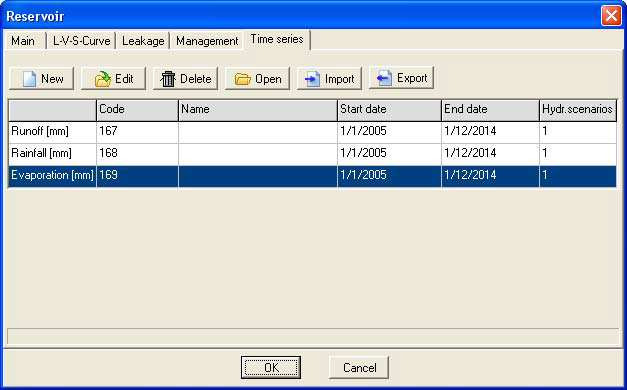Click Hydr.scenarios value for Evaporation row
Image resolution: width=627 pixels, height=390 pixels.
tap(578, 176)
